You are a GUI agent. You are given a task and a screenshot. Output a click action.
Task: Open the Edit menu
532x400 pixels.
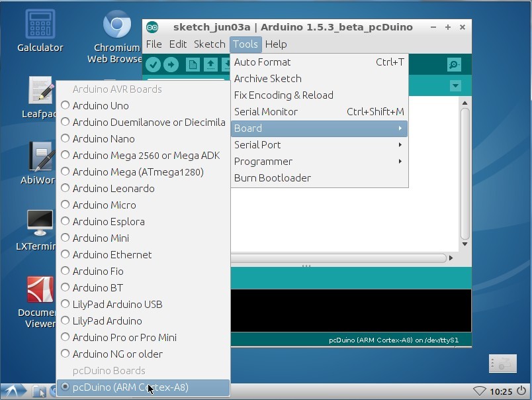(178, 44)
